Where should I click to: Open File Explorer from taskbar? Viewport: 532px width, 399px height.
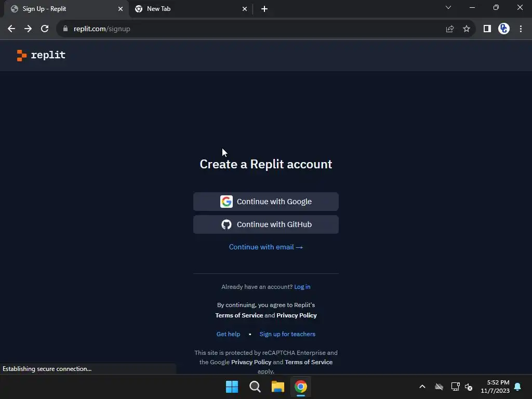[278, 387]
